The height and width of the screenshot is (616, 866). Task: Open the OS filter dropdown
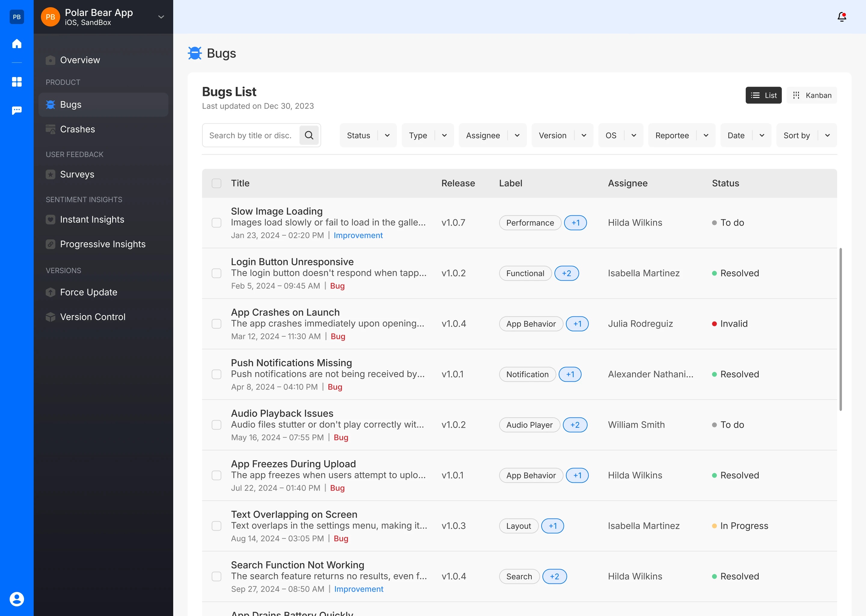[x=621, y=135]
